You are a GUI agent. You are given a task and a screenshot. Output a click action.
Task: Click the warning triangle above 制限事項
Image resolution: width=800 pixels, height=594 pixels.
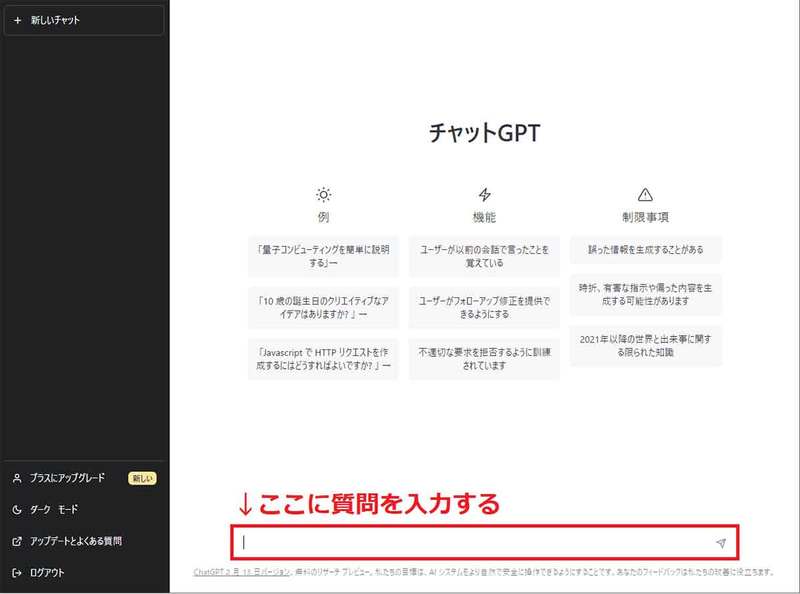pos(645,194)
